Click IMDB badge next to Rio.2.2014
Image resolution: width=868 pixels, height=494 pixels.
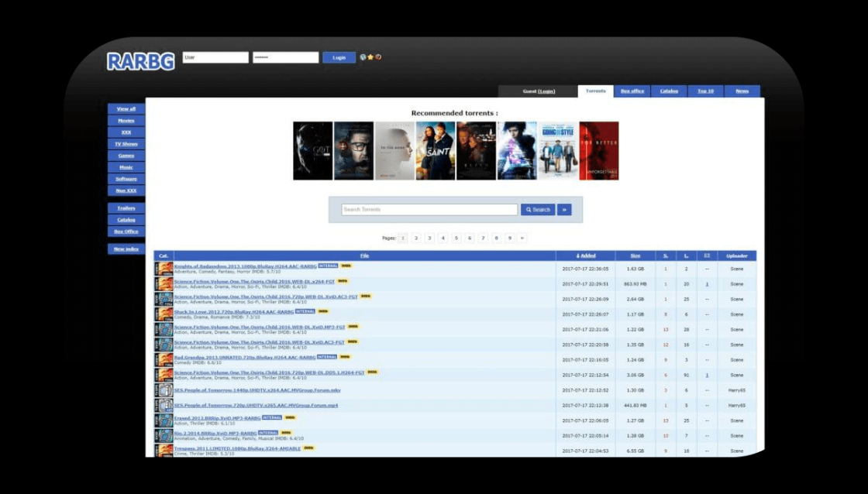tap(286, 433)
